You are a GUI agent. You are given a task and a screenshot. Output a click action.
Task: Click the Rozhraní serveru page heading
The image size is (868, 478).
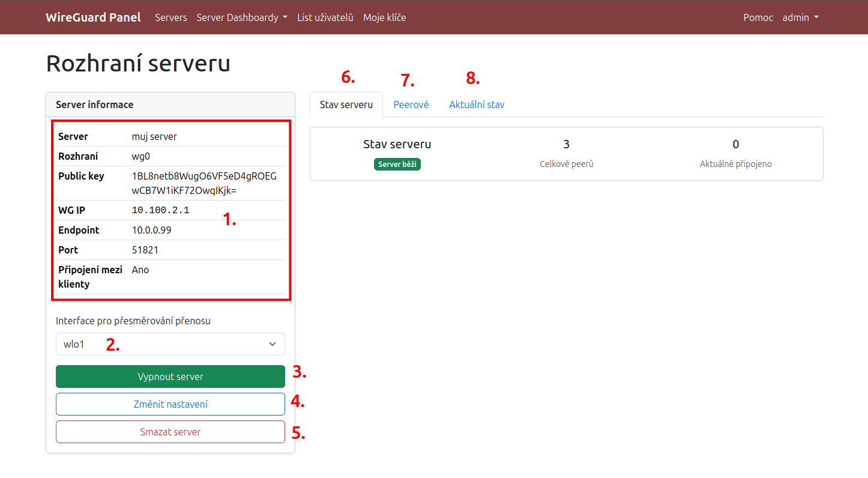point(138,63)
